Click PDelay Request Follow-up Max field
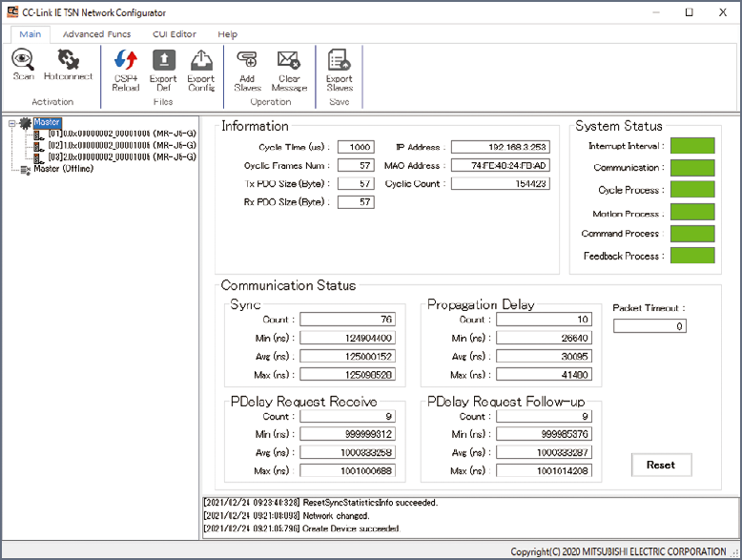 tap(544, 470)
